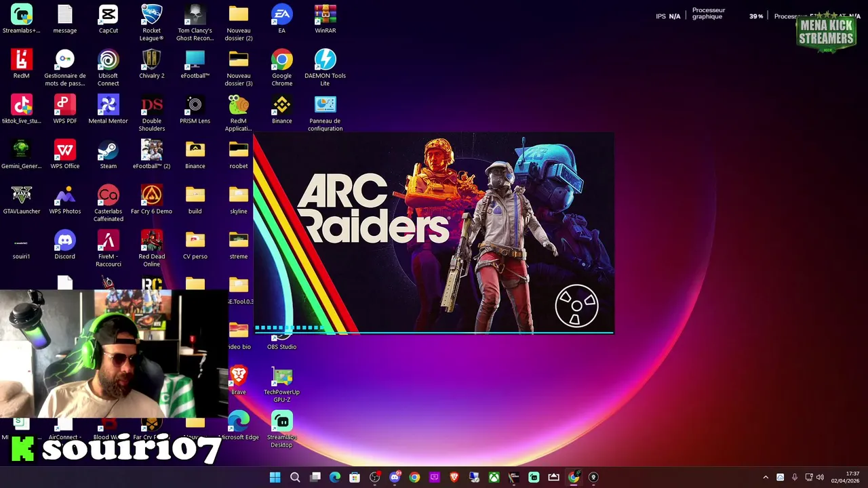Image resolution: width=868 pixels, height=488 pixels.
Task: Open the Streamlabs icon in the taskbar
Action: (x=534, y=477)
